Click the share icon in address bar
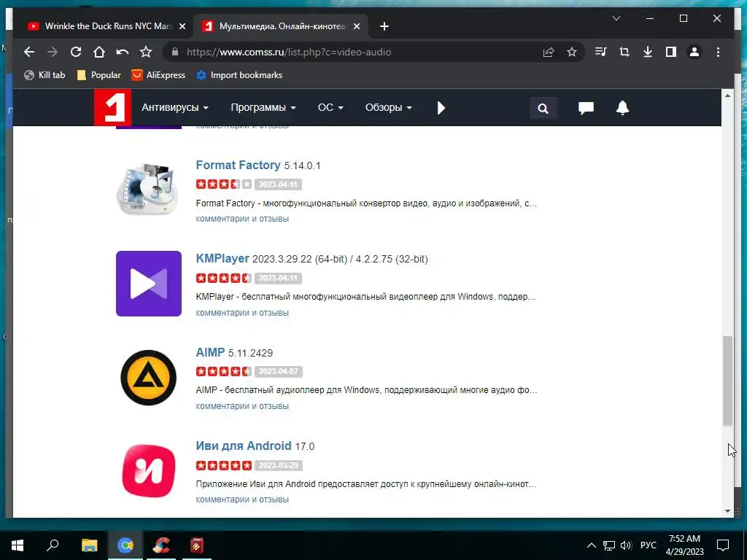This screenshot has height=560, width=747. tap(549, 52)
